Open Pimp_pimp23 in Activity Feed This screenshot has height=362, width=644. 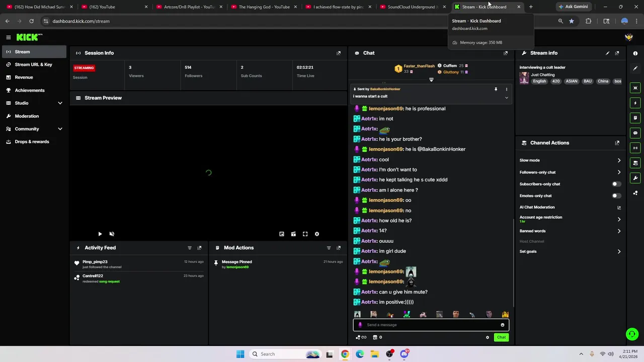pyautogui.click(x=95, y=262)
